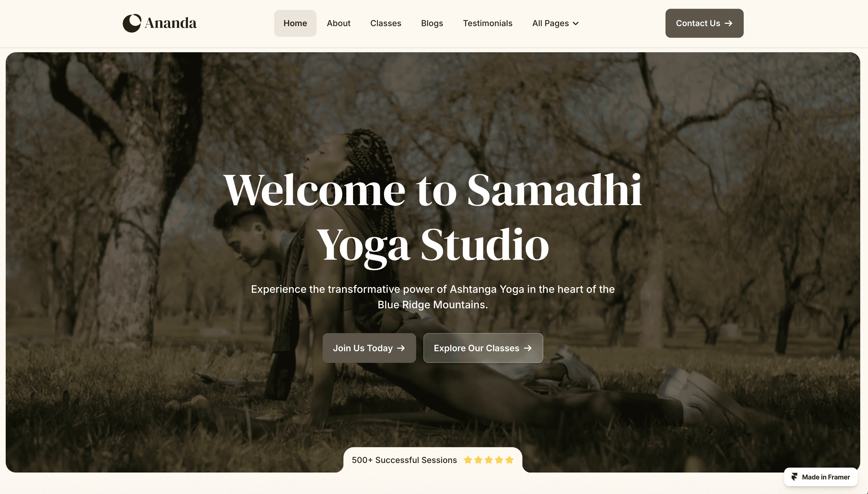
Task: Click the arrow icon beside Explore Our Classes
Action: [x=528, y=348]
